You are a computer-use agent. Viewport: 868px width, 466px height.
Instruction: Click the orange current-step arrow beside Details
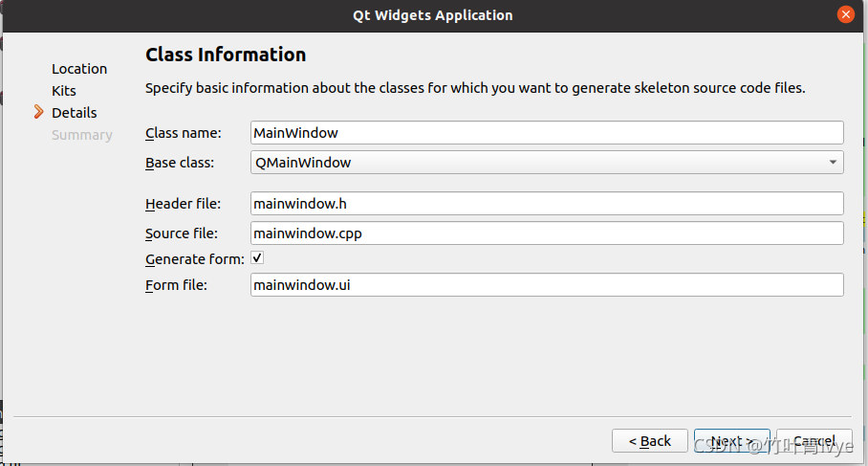(x=39, y=112)
